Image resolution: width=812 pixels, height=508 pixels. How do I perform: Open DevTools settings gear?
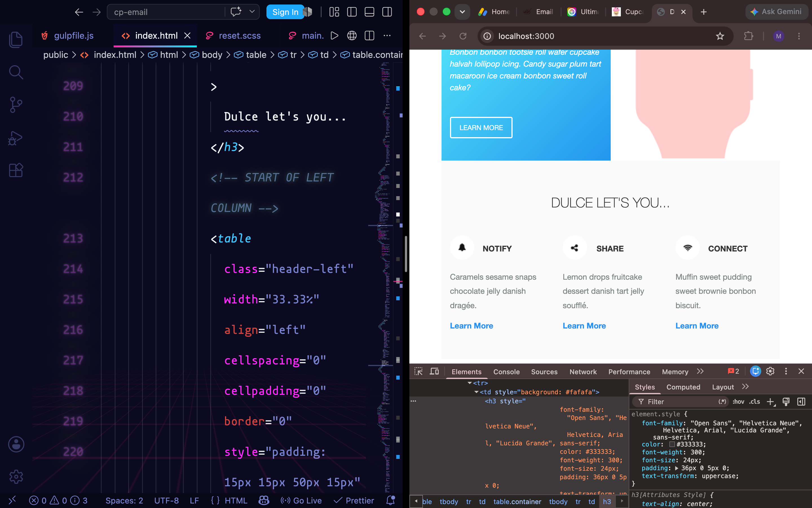(770, 371)
